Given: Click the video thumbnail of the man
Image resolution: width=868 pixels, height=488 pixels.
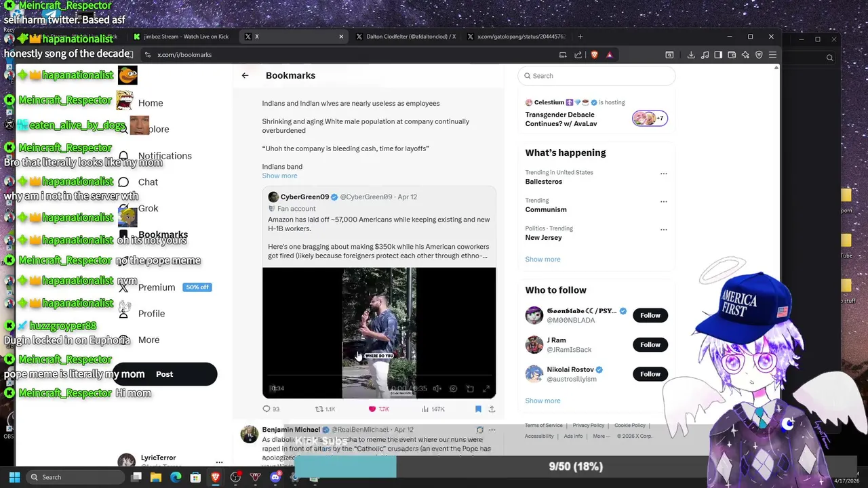Looking at the screenshot, I should pyautogui.click(x=379, y=333).
